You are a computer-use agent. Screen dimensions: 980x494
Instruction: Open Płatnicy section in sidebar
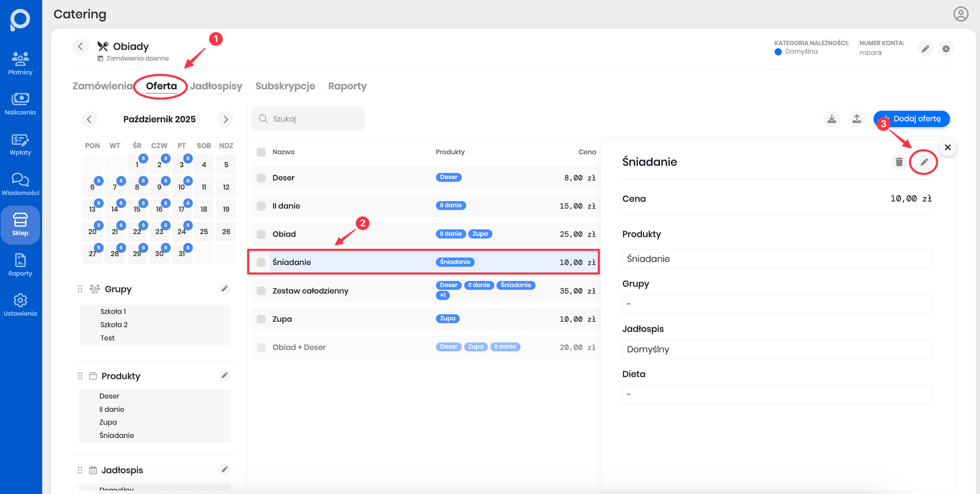click(x=20, y=64)
